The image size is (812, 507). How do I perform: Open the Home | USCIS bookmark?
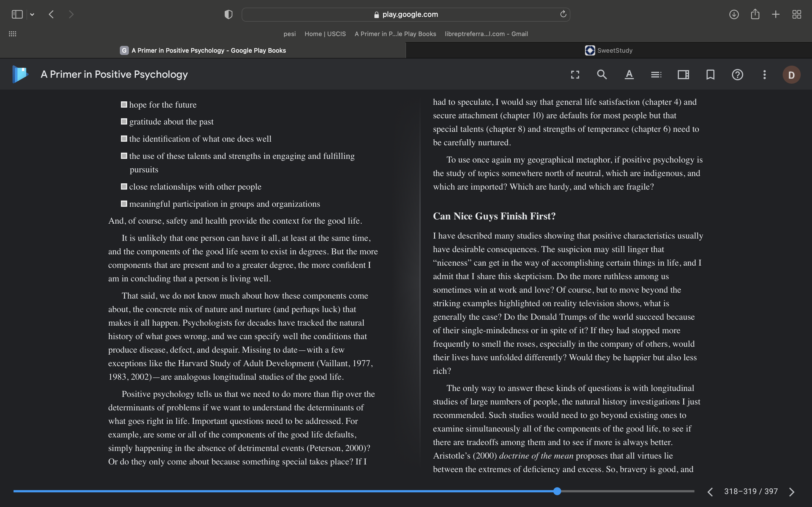pos(325,34)
